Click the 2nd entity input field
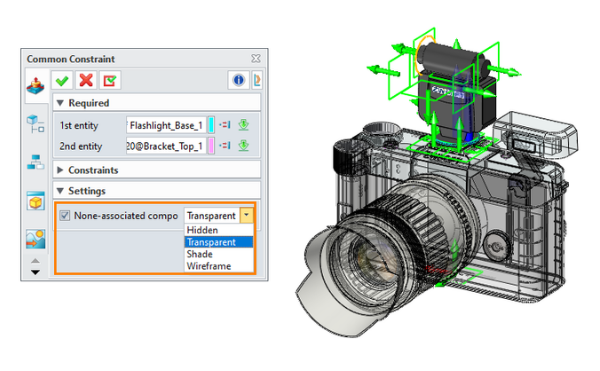Image resolution: width=600 pixels, height=371 pixels. [x=166, y=146]
